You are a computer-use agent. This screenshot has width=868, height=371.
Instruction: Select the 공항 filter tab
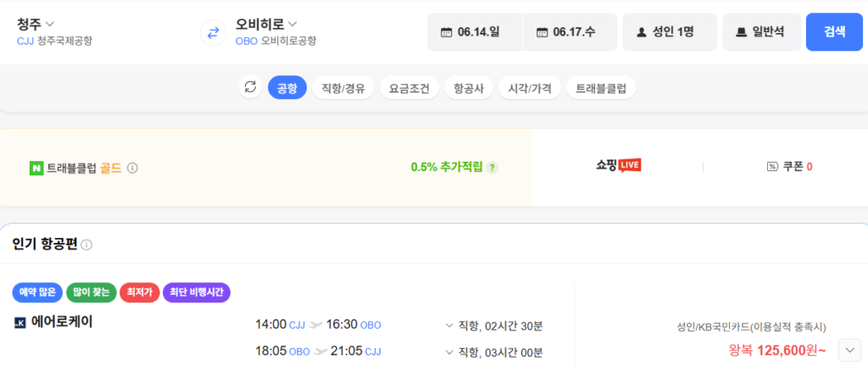pos(287,88)
